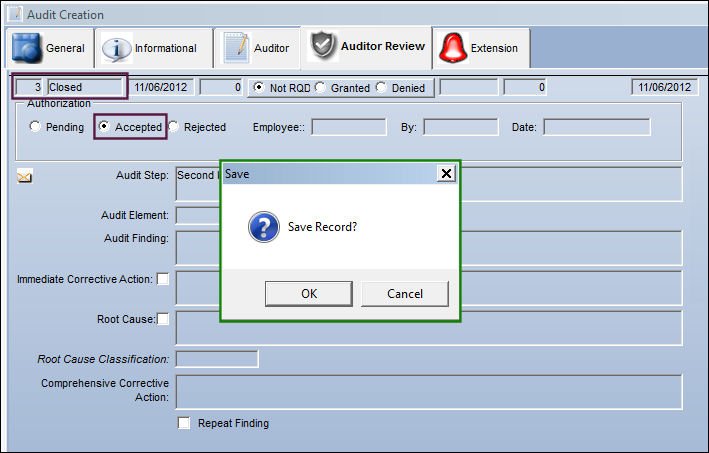Screen dimensions: 709x453
Task: Cancel the Save Record dialog
Action: coord(405,294)
